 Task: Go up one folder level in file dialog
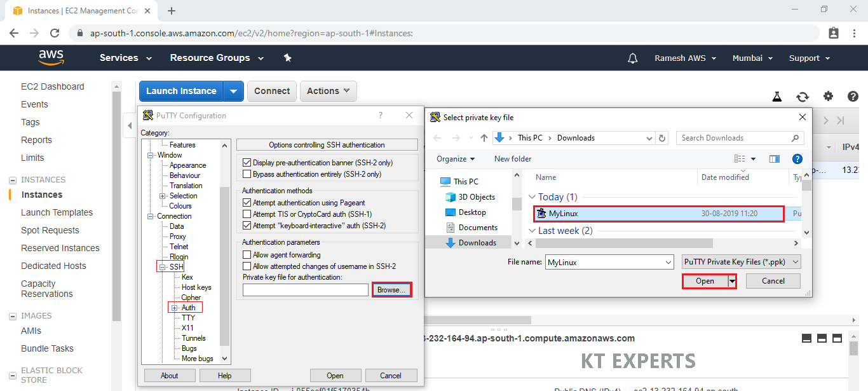click(x=484, y=138)
